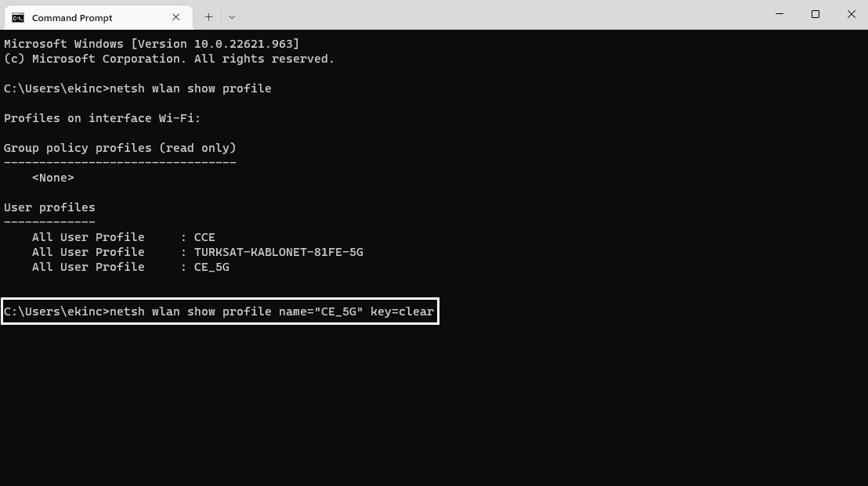Minimize the terminal window
The height and width of the screenshot is (486, 868).
click(779, 14)
